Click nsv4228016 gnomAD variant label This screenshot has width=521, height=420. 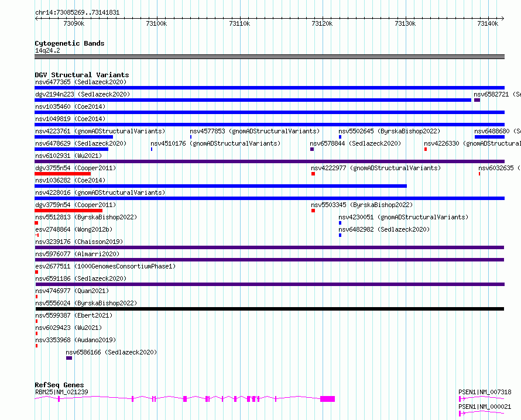point(100,192)
